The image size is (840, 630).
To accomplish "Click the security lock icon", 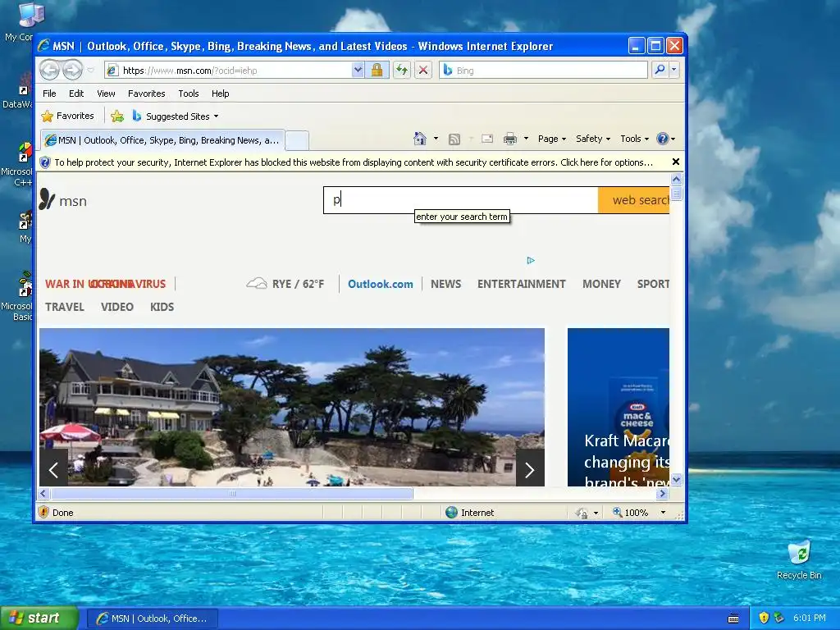I will pyautogui.click(x=377, y=71).
